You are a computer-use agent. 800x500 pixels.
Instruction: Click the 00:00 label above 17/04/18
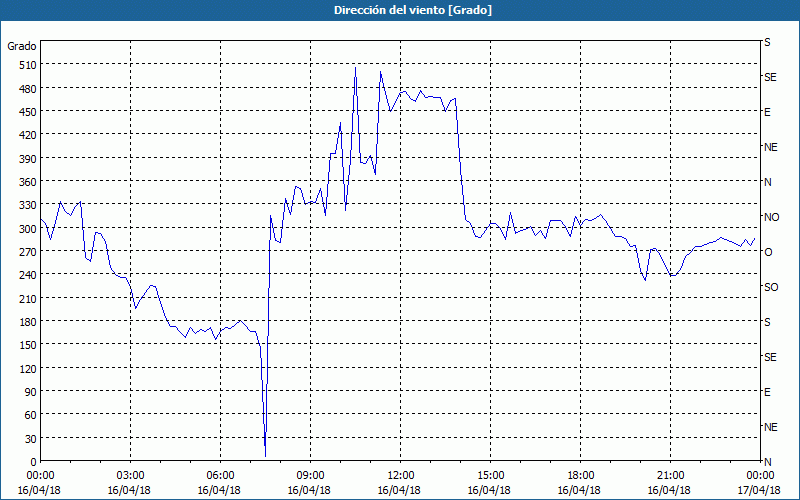(759, 476)
